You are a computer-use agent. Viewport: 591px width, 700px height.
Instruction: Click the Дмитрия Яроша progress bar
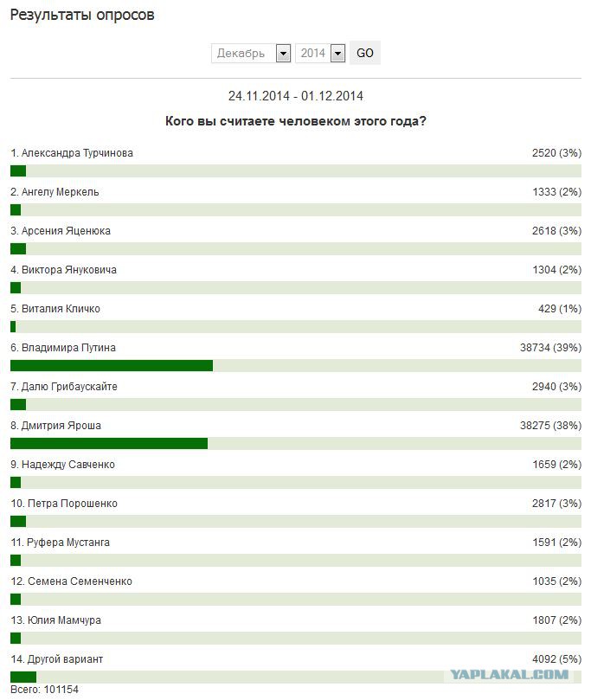[296, 443]
